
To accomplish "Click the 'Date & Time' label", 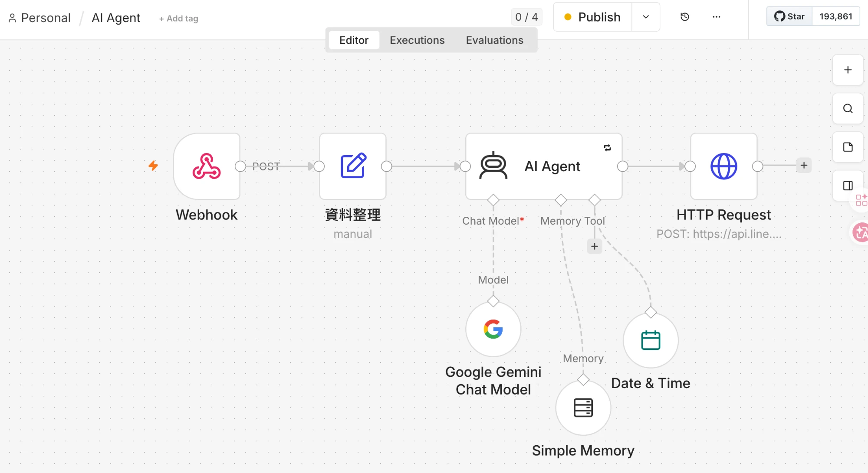I will click(x=651, y=383).
